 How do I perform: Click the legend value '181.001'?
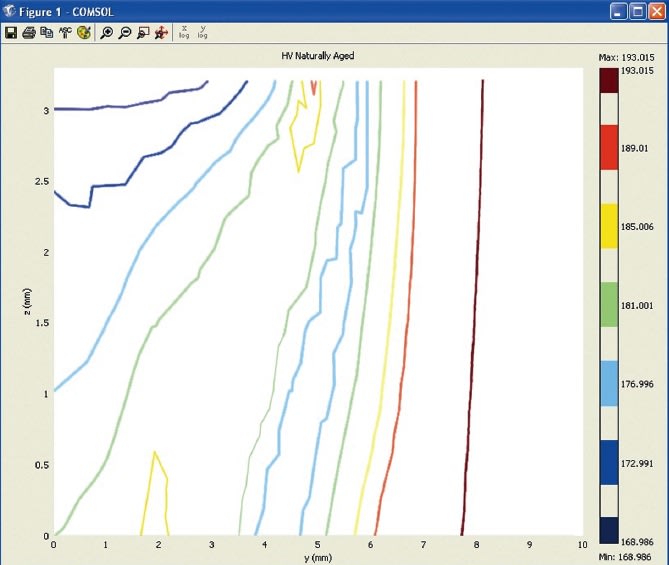(x=637, y=306)
